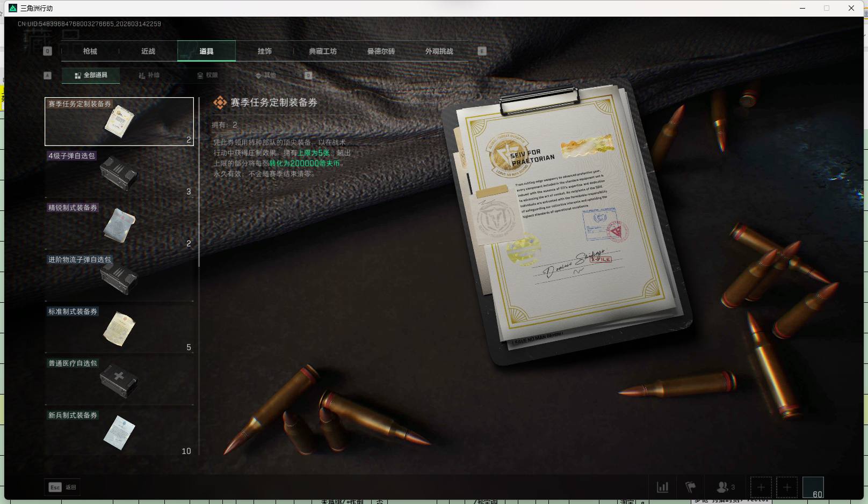
Task: Click the plus slot beside the level 60 avatar
Action: click(x=787, y=487)
